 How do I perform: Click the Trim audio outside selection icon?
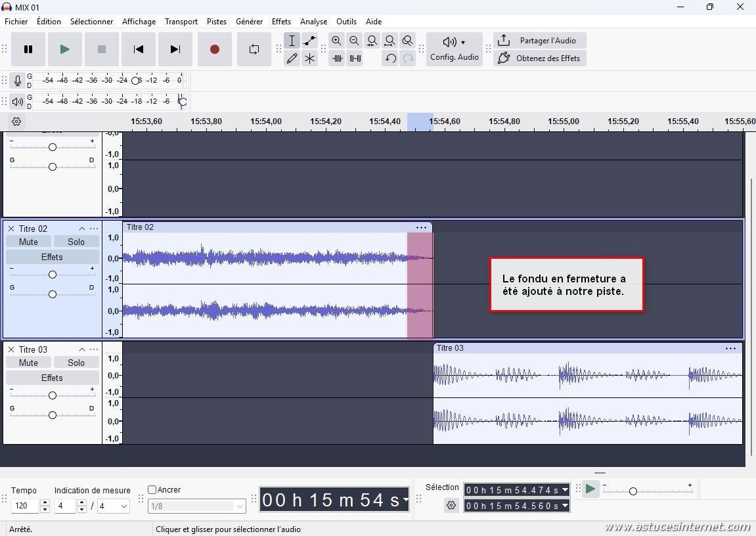pos(337,58)
